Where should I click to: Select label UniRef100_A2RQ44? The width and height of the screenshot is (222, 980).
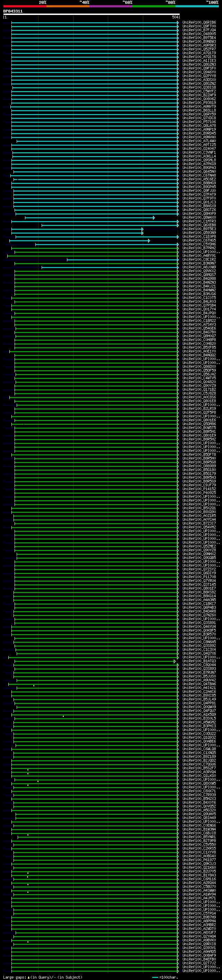[x=199, y=883]
